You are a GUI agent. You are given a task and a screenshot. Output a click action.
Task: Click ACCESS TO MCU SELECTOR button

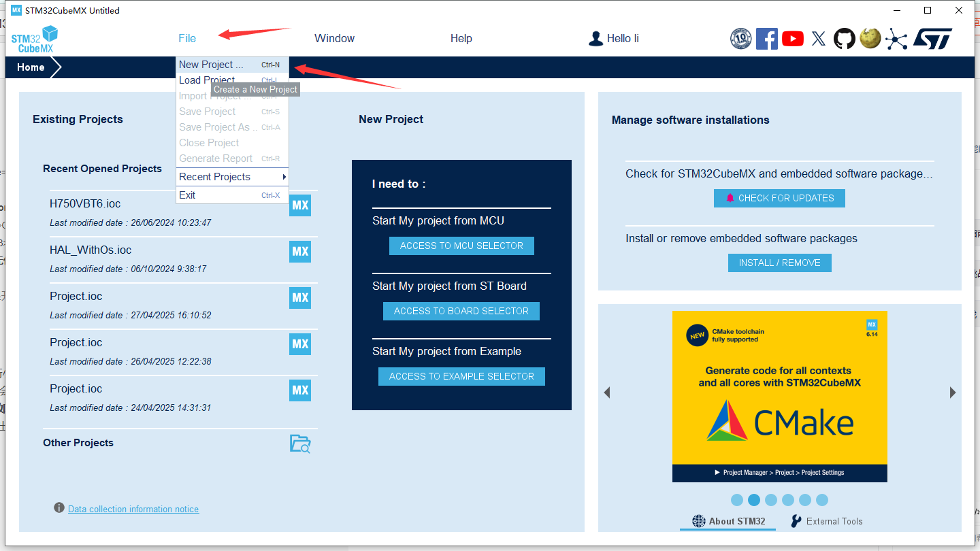click(461, 246)
